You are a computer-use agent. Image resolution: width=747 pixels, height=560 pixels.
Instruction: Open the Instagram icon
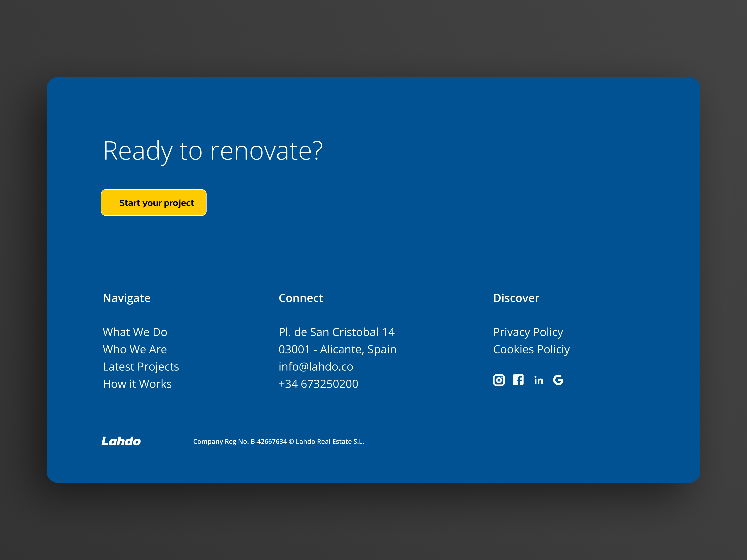(499, 380)
